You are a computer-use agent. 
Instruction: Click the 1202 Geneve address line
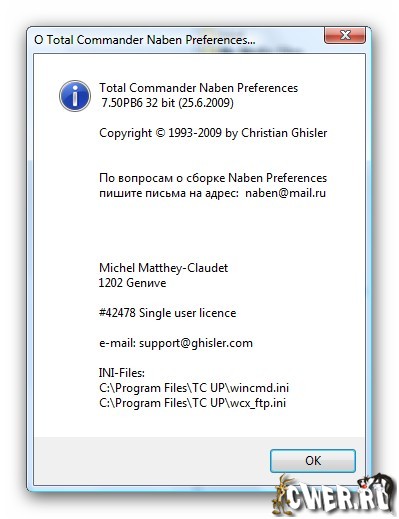point(132,283)
